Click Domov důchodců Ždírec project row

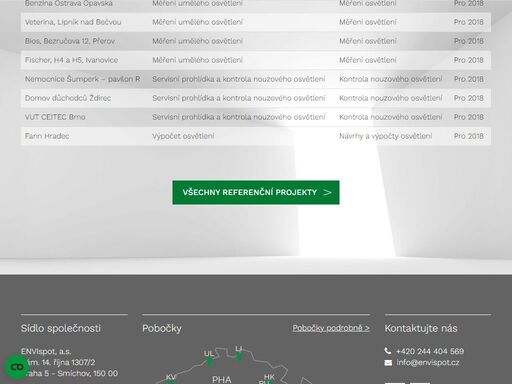(256, 98)
